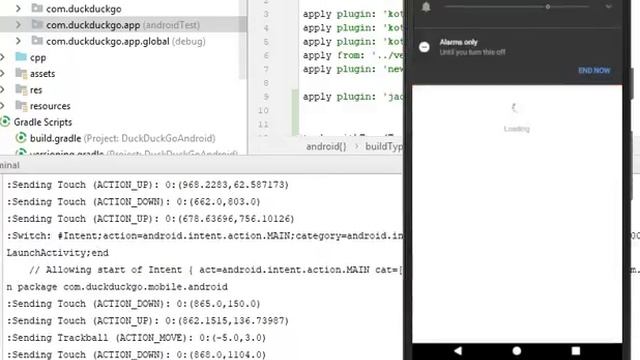
Task: Click the 'apply from:' code line
Action: coord(353,55)
